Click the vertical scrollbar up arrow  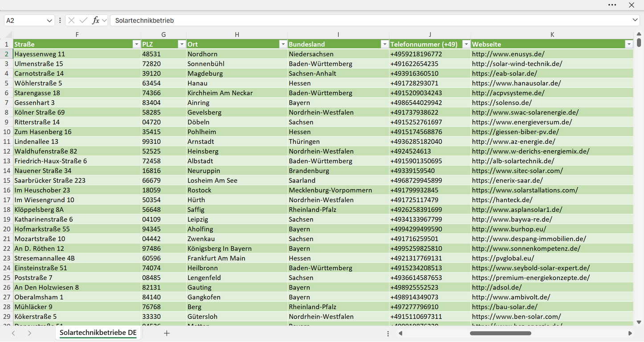639,34
